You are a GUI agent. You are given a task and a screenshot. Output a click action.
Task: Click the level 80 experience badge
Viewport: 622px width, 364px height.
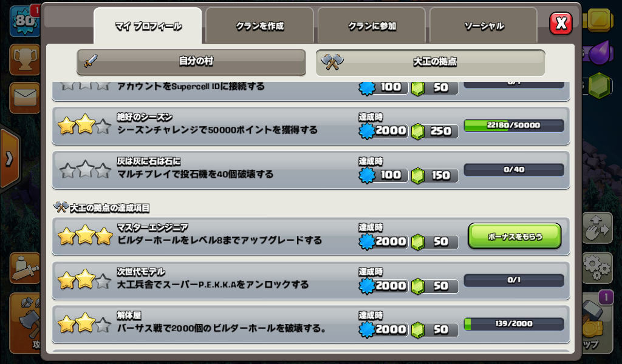(x=25, y=21)
